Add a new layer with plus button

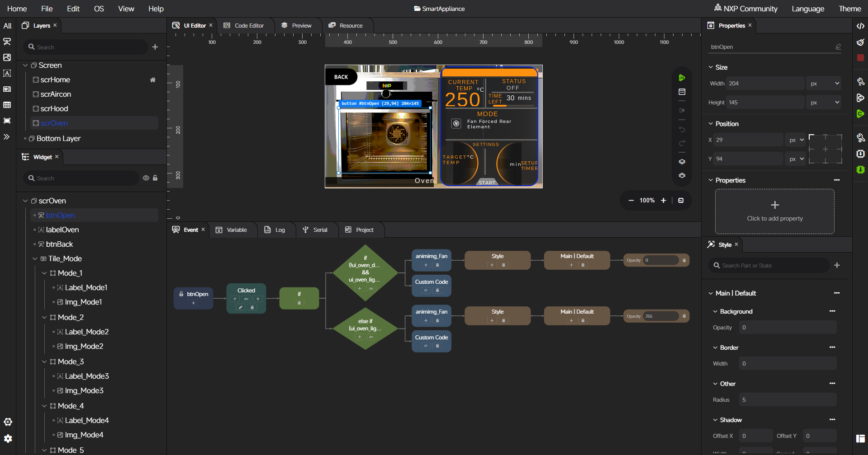pyautogui.click(x=155, y=47)
